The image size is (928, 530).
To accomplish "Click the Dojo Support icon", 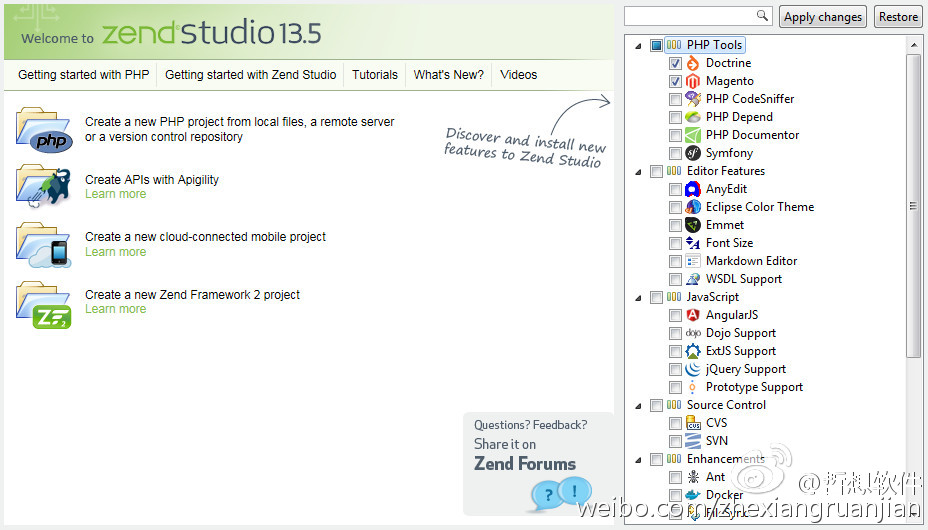I will (x=692, y=333).
